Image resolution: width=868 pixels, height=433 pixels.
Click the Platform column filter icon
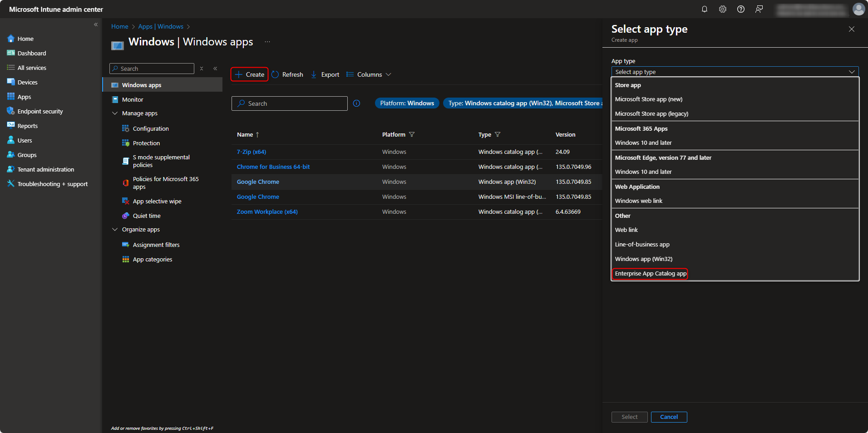412,134
